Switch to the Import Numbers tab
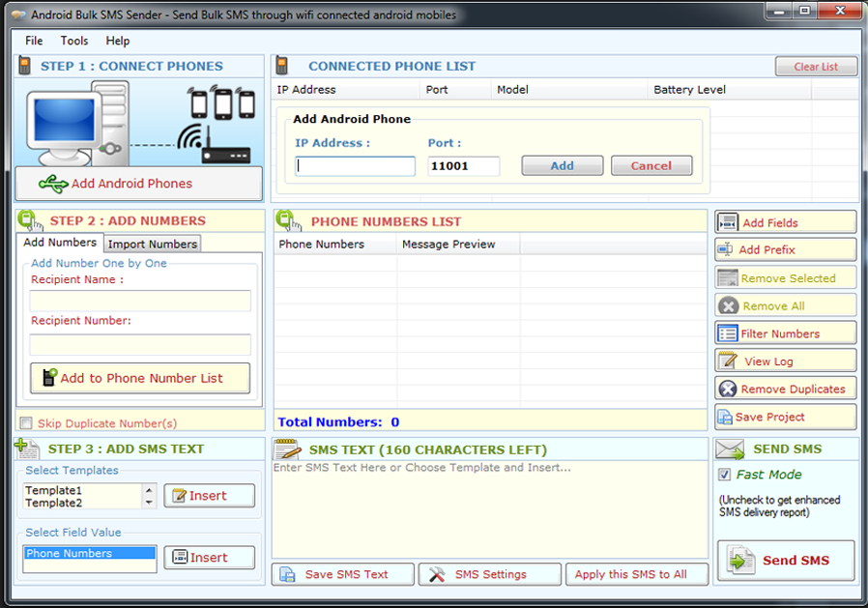Viewport: 868px width, 608px height. point(151,244)
